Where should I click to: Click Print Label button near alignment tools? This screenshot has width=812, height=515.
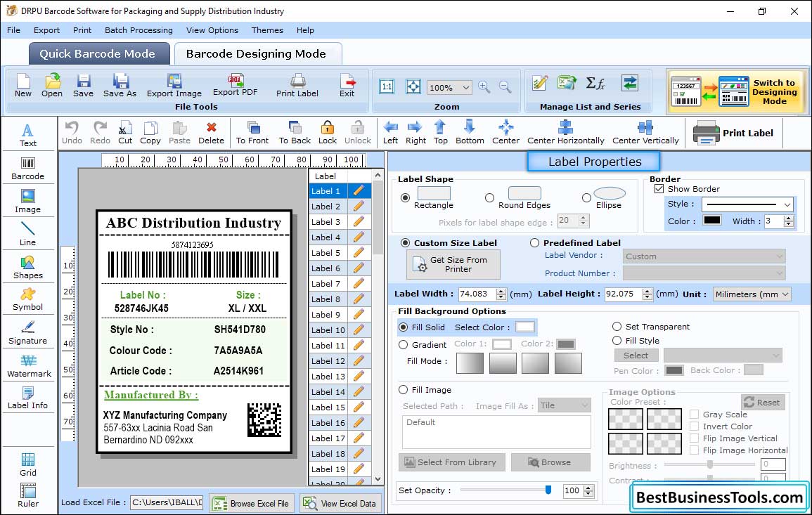pyautogui.click(x=733, y=133)
